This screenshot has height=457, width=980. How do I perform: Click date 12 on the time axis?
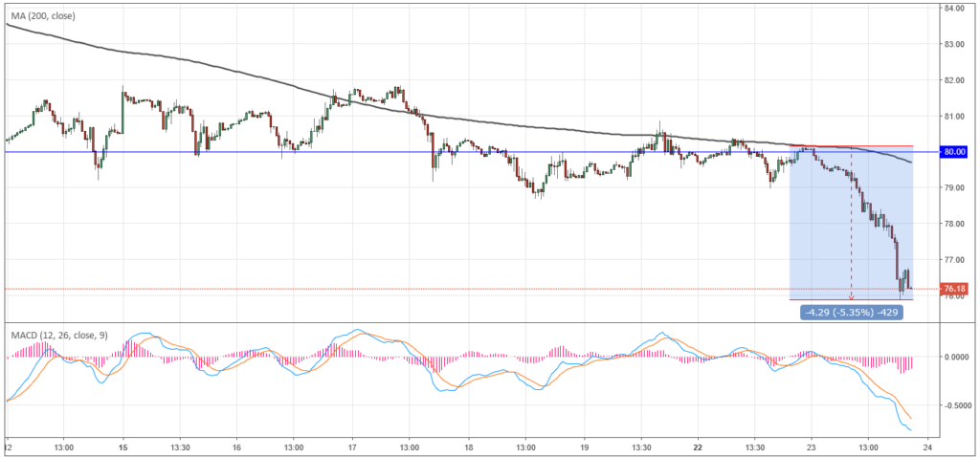pyautogui.click(x=8, y=446)
